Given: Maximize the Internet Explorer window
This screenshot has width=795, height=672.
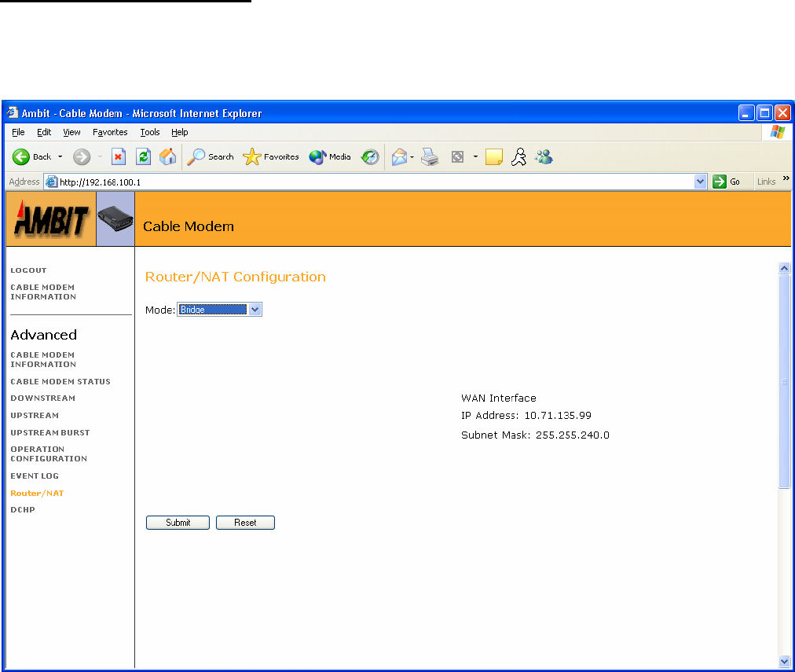Looking at the screenshot, I should [x=764, y=112].
